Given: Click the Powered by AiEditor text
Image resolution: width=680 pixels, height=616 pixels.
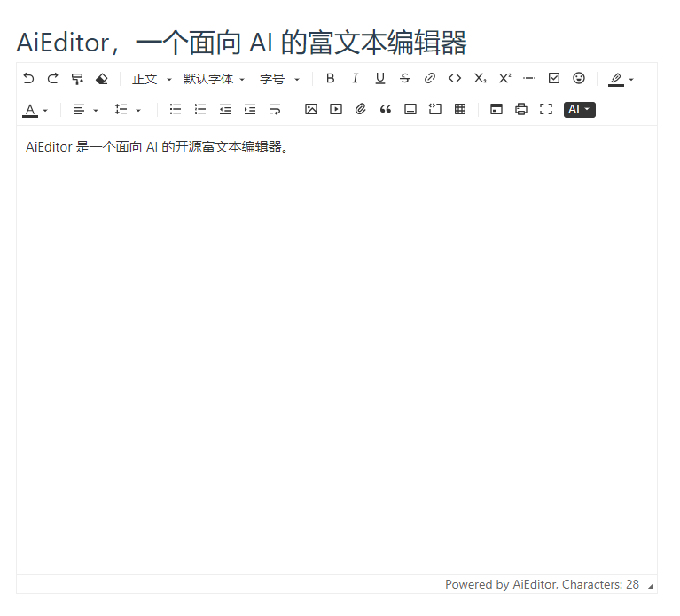Looking at the screenshot, I should 500,584.
